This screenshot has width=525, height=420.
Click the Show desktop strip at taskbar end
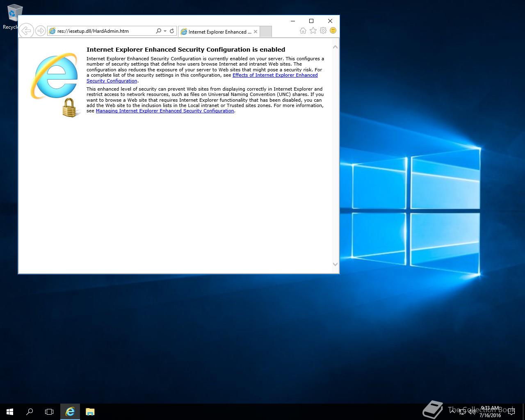point(524,412)
